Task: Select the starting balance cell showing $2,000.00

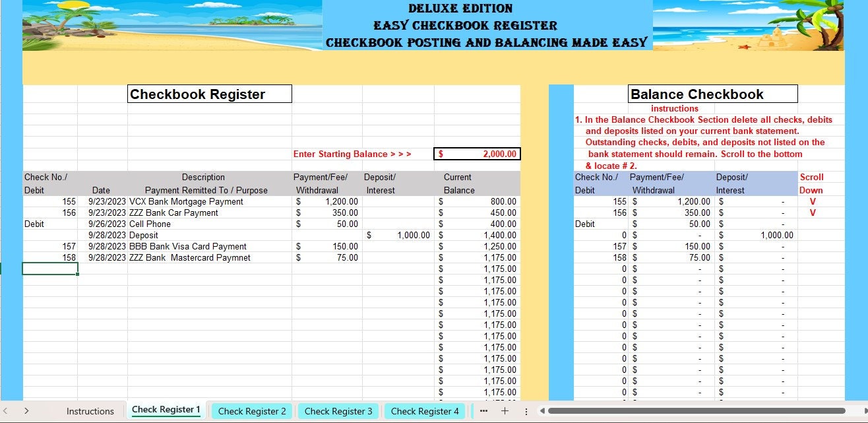Action: (x=477, y=154)
